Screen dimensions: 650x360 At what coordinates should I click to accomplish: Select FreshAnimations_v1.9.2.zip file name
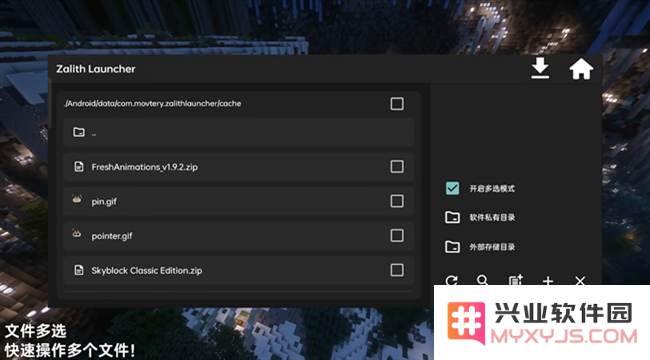[x=145, y=167]
